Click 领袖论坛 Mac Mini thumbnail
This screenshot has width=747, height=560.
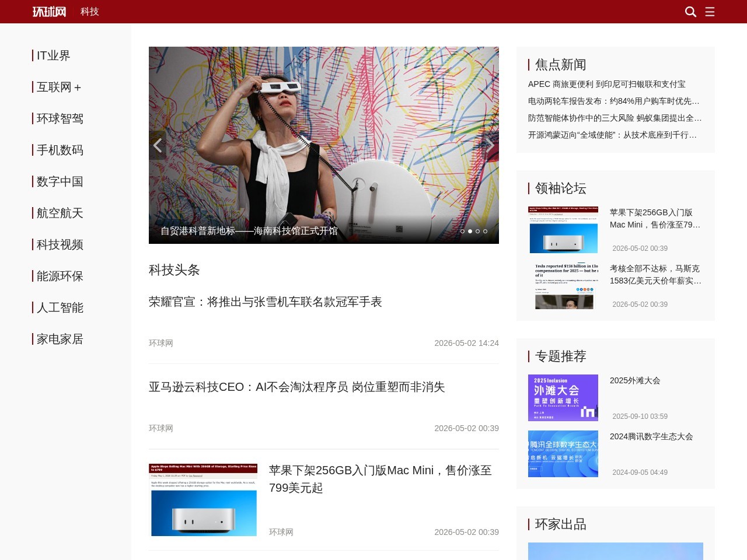coord(563,230)
